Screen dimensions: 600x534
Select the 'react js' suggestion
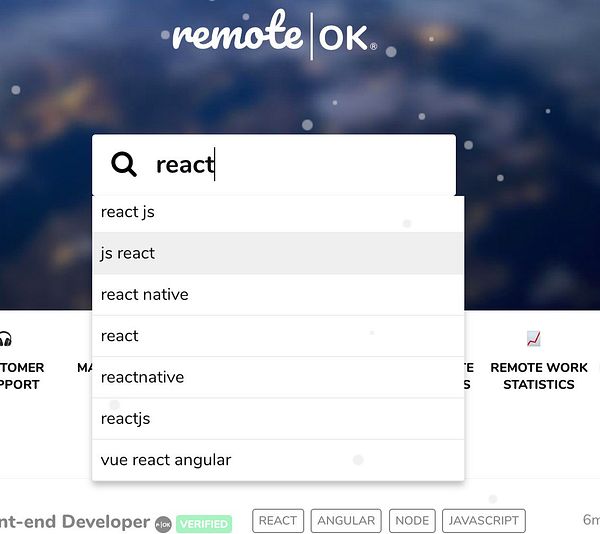(278, 212)
